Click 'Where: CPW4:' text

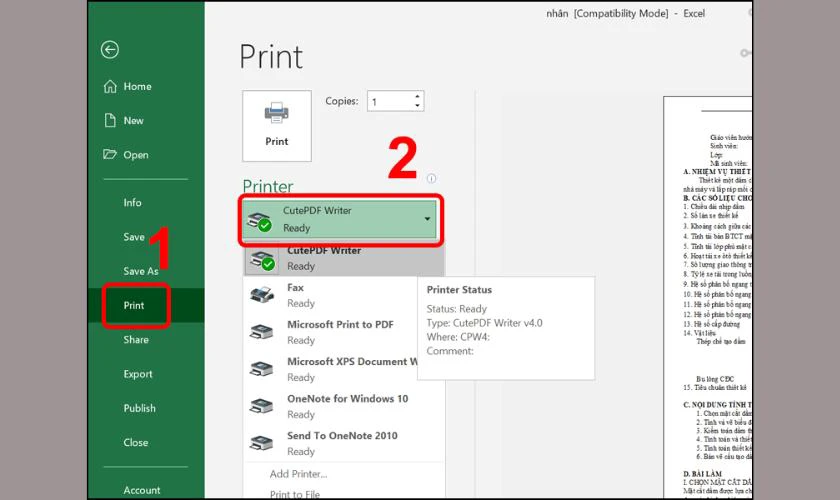[x=458, y=337]
